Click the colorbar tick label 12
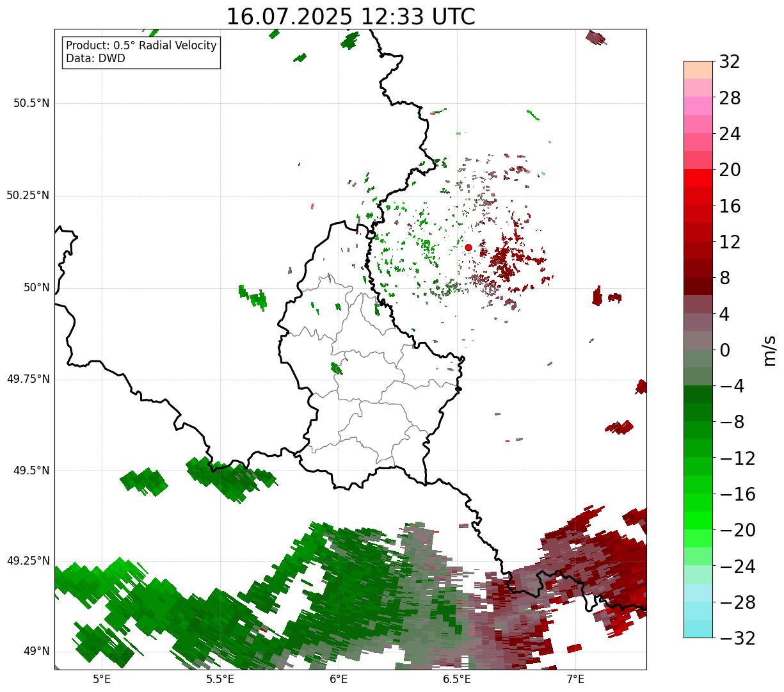784x692 pixels. [x=730, y=242]
